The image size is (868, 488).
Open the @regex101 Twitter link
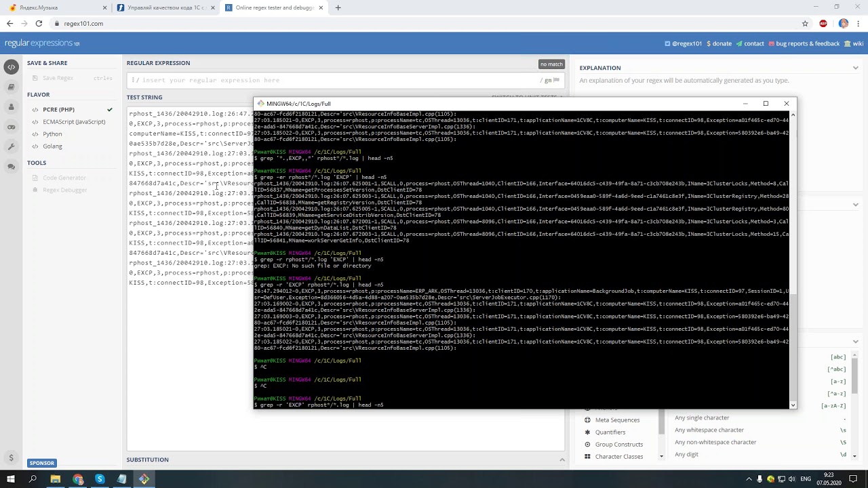point(684,43)
